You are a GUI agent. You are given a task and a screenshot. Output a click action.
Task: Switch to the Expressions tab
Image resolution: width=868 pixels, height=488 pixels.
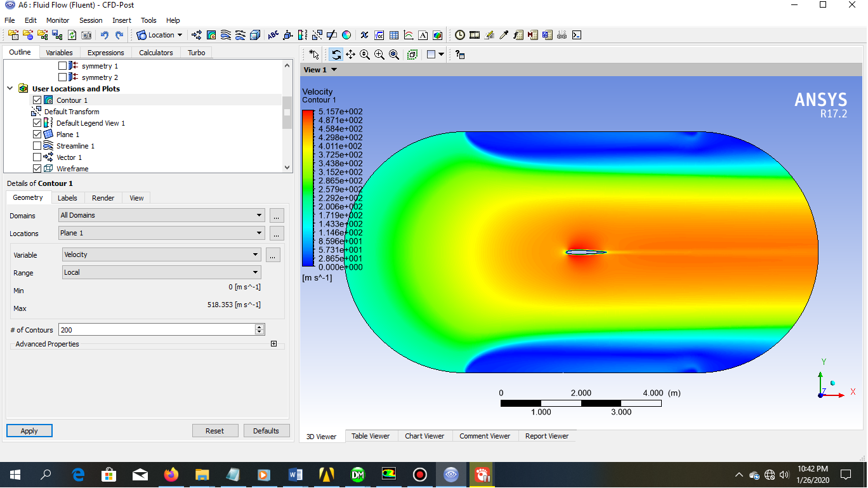105,53
